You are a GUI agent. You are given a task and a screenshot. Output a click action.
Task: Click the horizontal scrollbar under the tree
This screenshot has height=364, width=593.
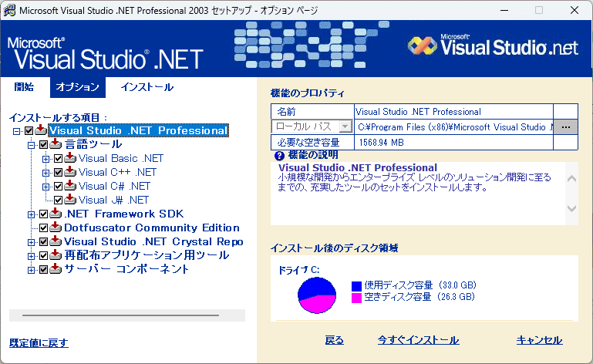[127, 315]
